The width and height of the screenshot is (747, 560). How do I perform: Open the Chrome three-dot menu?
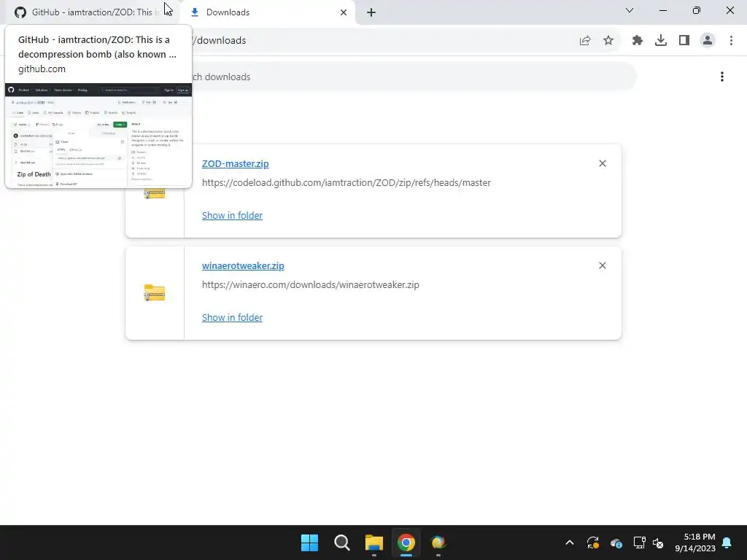[731, 41]
